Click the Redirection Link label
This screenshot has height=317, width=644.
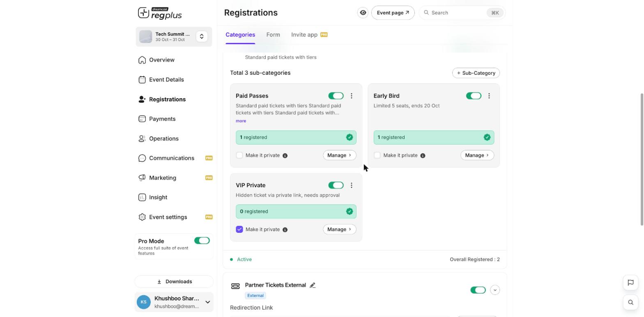coord(251,308)
